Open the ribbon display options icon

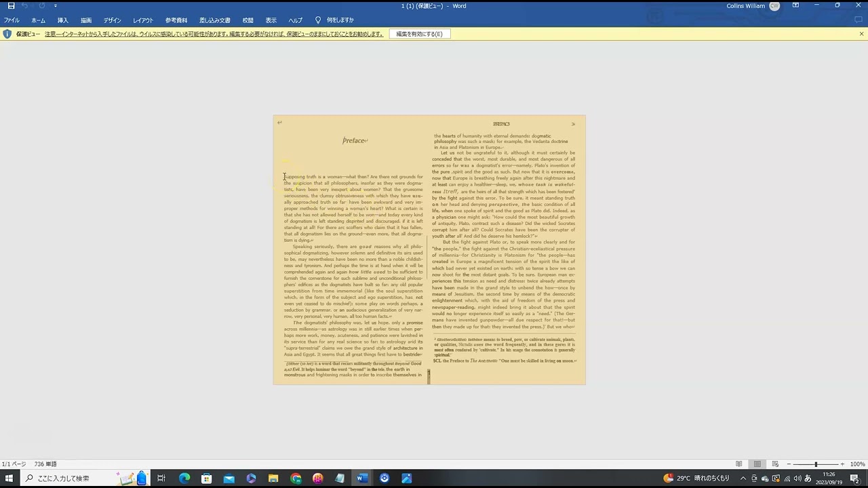coord(795,5)
